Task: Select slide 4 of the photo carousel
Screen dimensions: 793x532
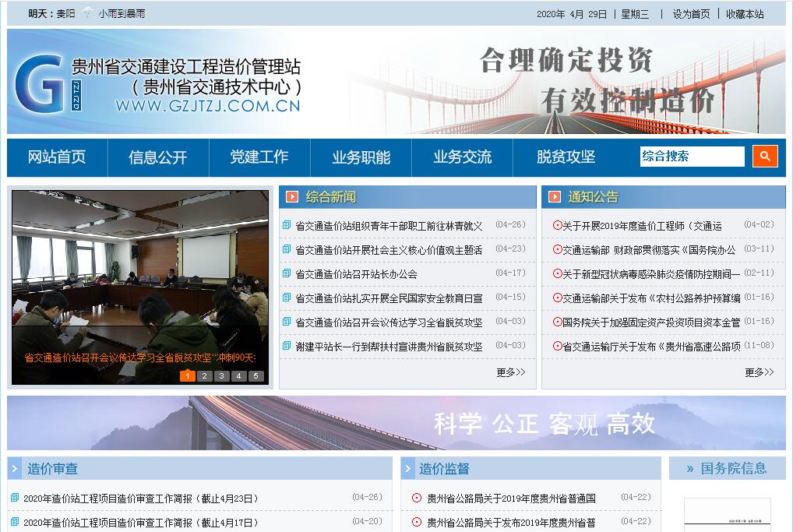Action: tap(238, 375)
